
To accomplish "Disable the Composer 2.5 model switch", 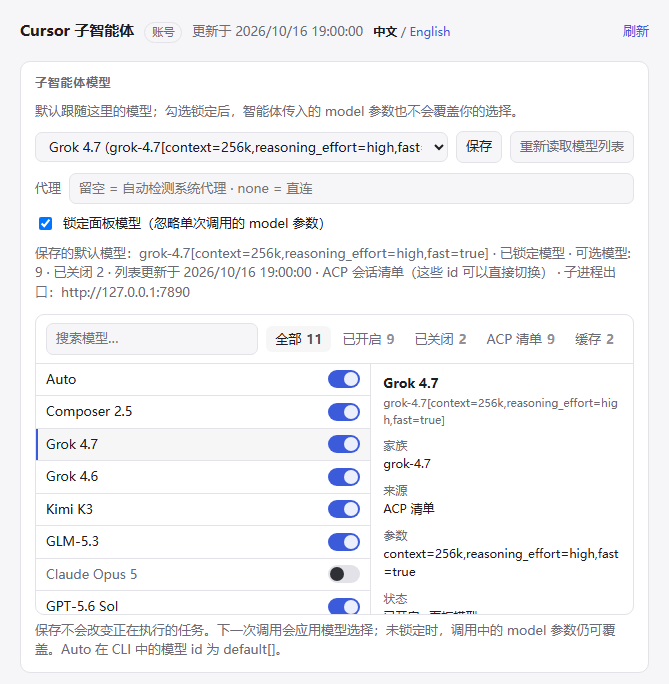I will point(344,411).
